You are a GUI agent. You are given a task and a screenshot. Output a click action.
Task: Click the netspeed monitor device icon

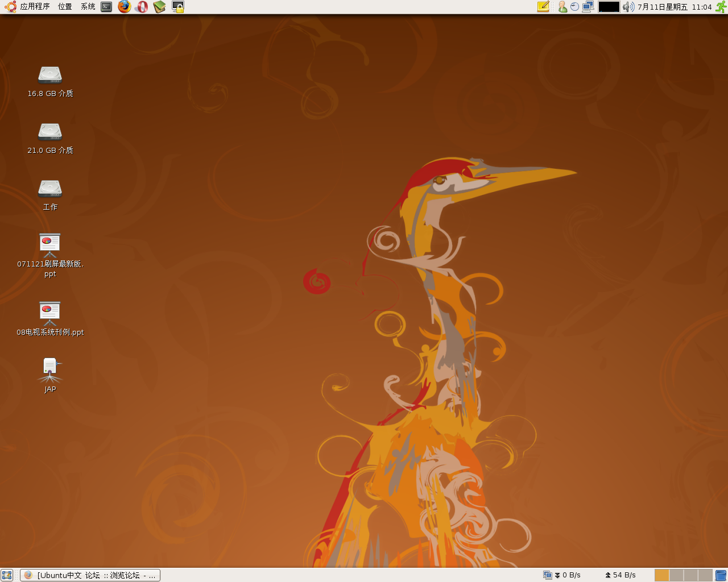point(548,575)
